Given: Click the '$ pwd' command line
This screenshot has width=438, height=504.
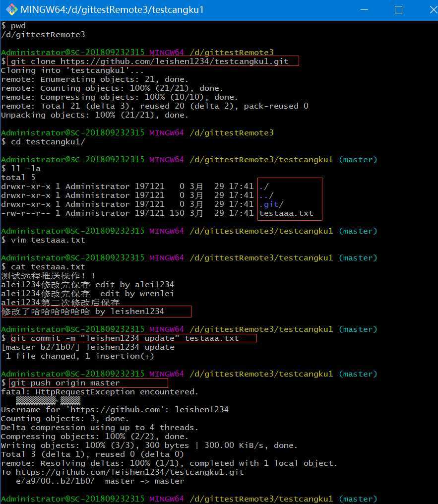Looking at the screenshot, I should coord(13,26).
